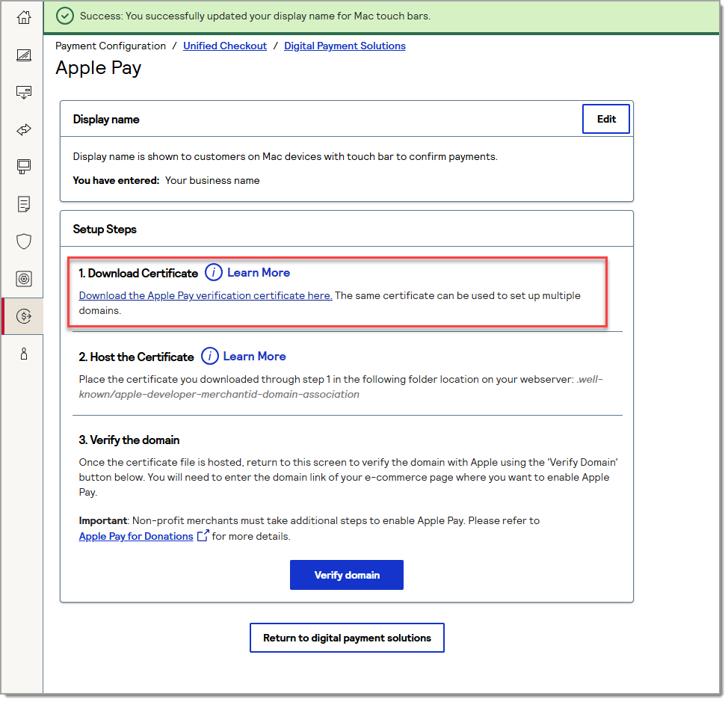Select the two-way arrows icon in sidebar
The image size is (728, 702).
tap(24, 129)
